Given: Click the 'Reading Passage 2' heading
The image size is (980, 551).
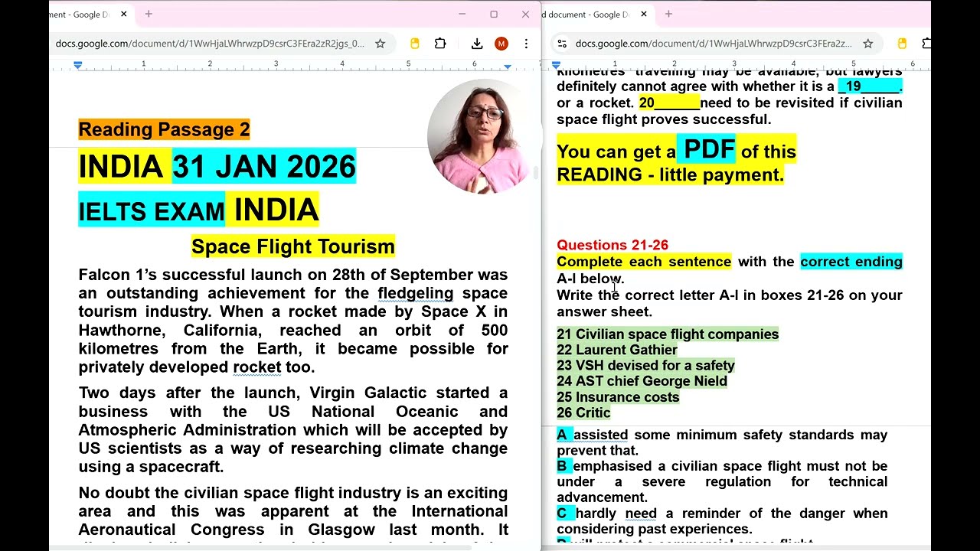Looking at the screenshot, I should (x=164, y=129).
